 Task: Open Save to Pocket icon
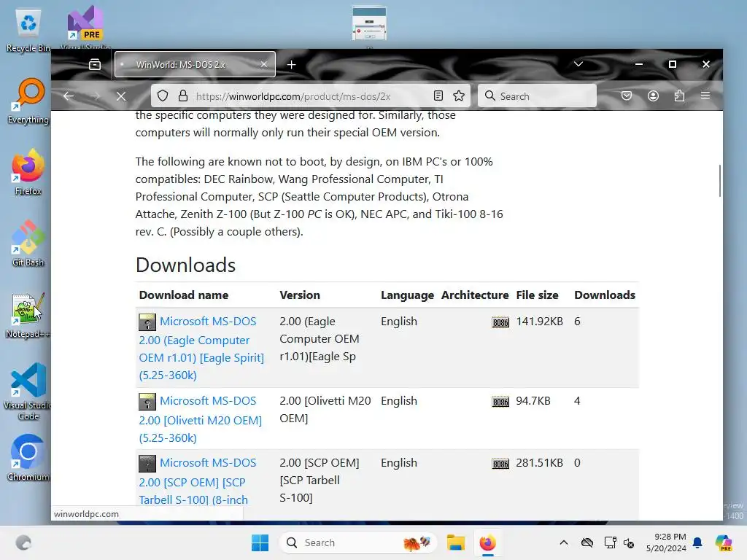point(627,96)
